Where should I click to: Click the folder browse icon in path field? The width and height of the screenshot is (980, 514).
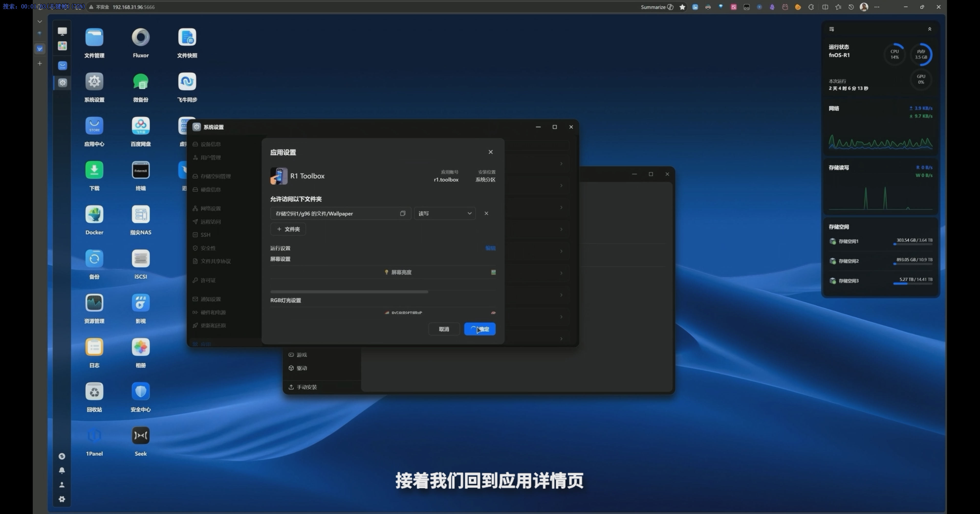(402, 213)
